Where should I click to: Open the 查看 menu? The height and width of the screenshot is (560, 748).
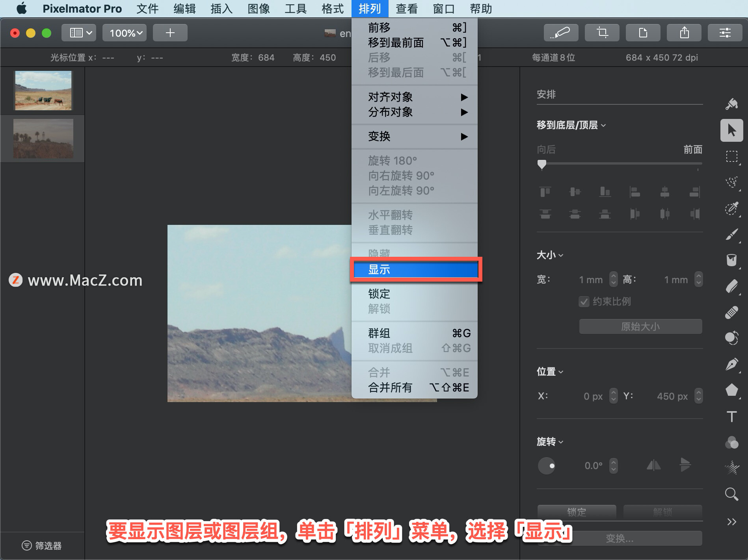tap(407, 9)
